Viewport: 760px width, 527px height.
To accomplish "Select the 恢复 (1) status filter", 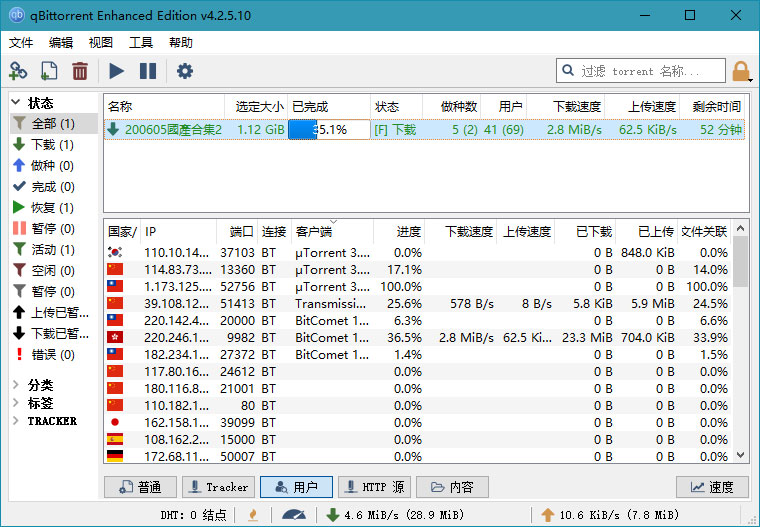I will coord(52,208).
